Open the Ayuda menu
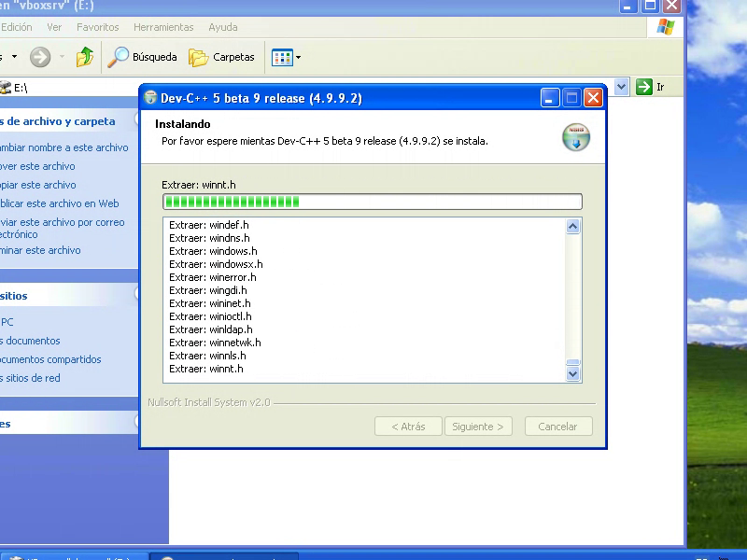The width and height of the screenshot is (747, 560). click(223, 27)
